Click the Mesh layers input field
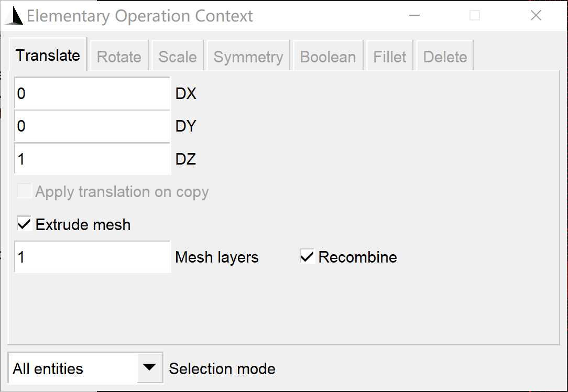The height and width of the screenshot is (392, 568). [92, 257]
